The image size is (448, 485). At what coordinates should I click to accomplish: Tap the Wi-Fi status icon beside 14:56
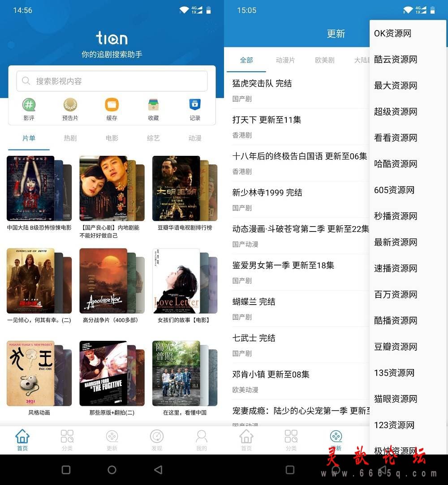click(184, 10)
